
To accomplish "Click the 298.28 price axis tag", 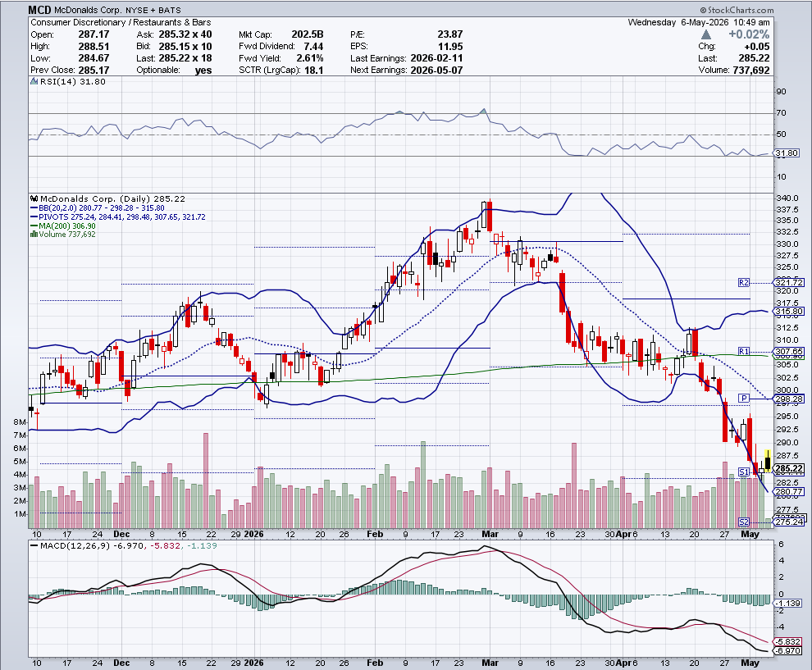I will coord(790,399).
